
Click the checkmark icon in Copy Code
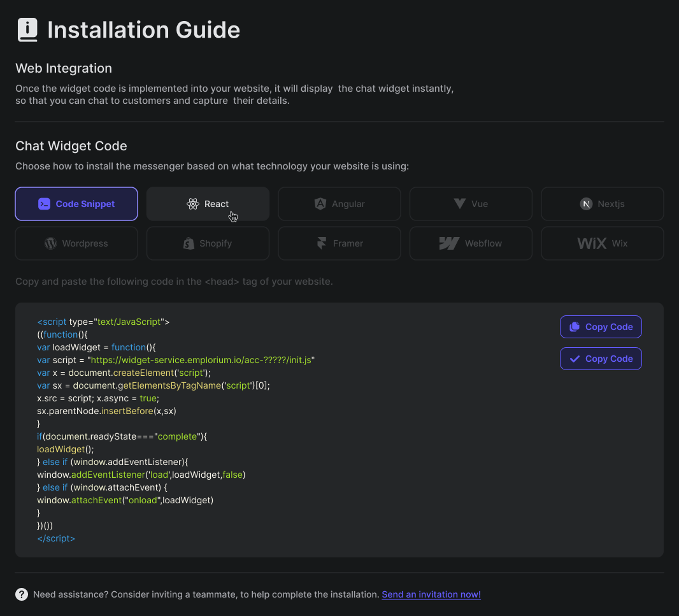(575, 359)
